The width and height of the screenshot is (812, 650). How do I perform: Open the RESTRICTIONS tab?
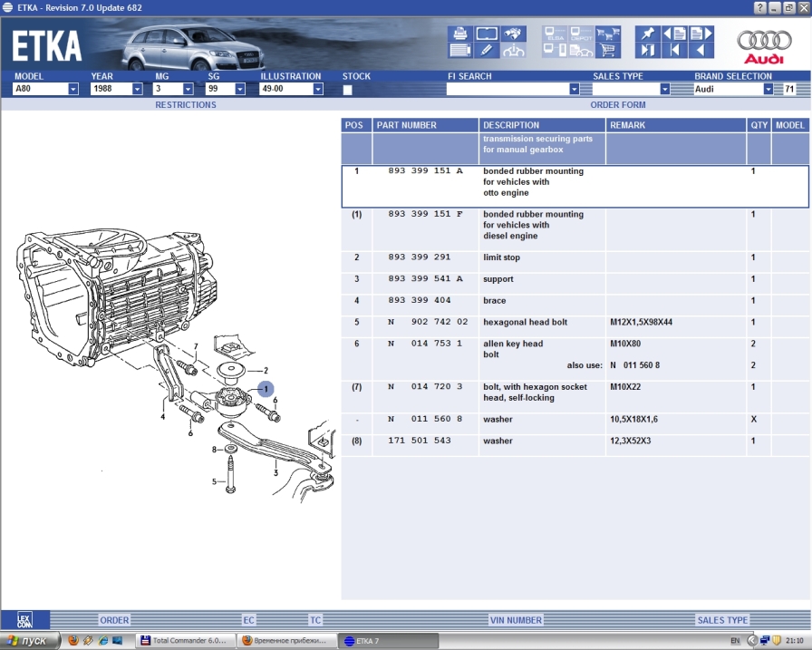(186, 104)
